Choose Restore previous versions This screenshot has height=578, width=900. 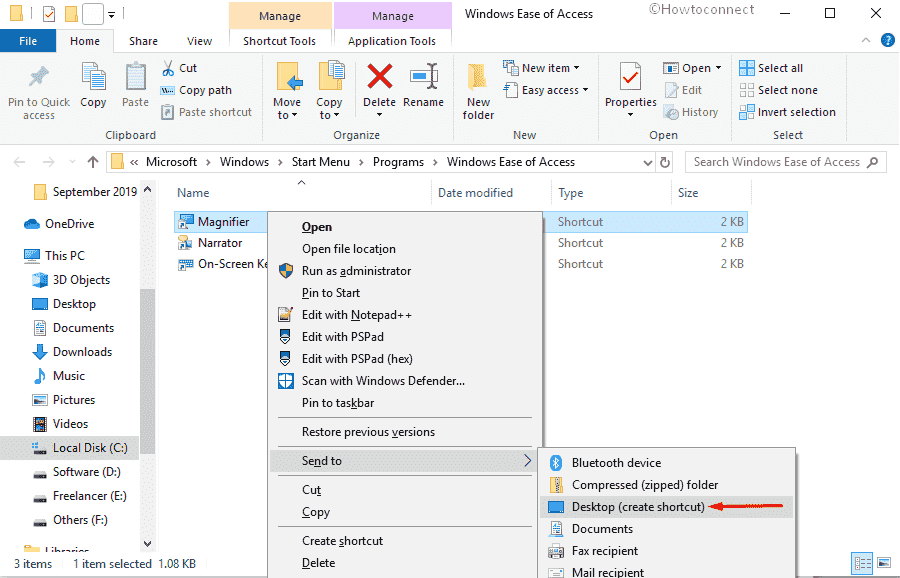point(368,432)
